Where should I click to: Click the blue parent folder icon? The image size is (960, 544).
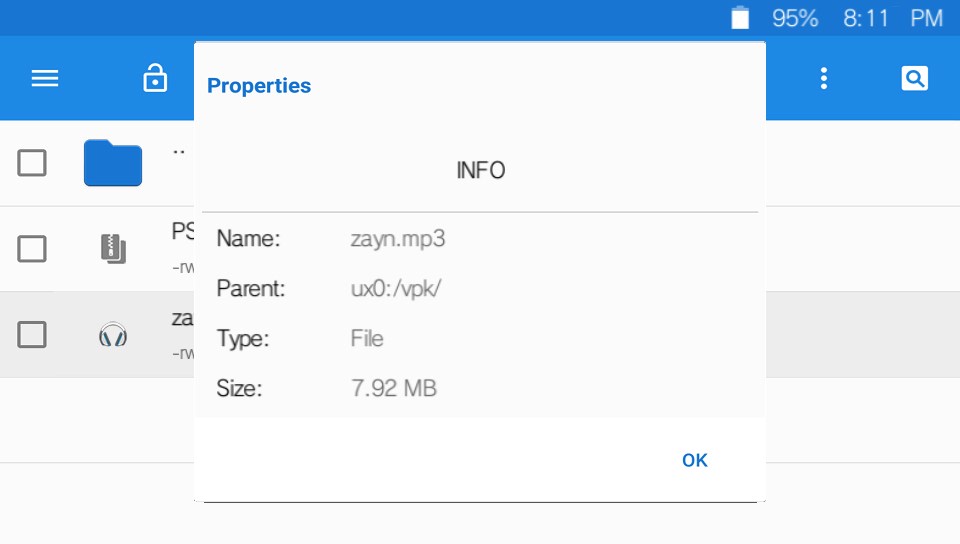pyautogui.click(x=113, y=163)
